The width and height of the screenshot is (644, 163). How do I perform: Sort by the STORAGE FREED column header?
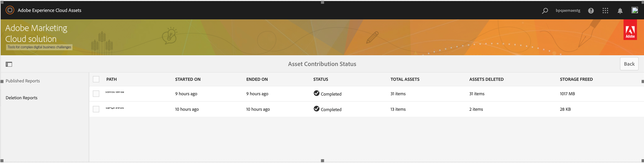click(x=576, y=79)
